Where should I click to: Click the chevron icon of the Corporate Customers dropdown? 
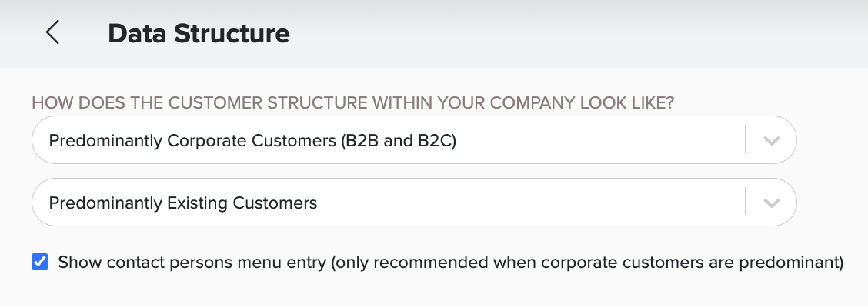[x=771, y=140]
